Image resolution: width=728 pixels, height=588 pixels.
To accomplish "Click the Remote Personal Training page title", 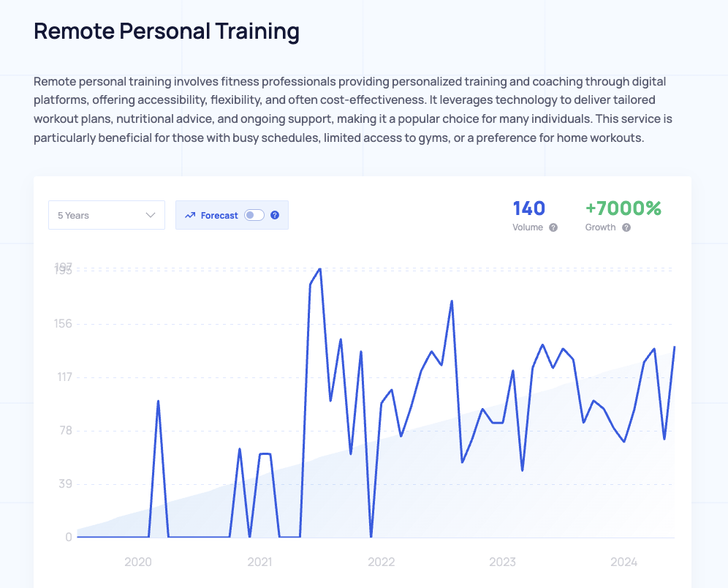I will point(166,31).
